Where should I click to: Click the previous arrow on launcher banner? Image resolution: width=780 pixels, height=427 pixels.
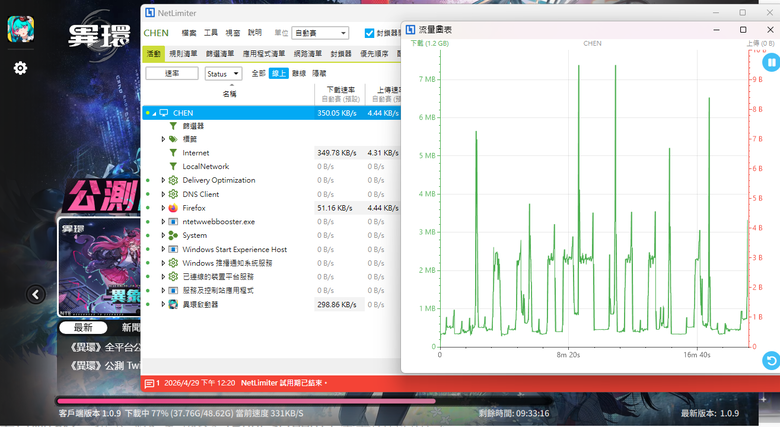click(x=35, y=294)
